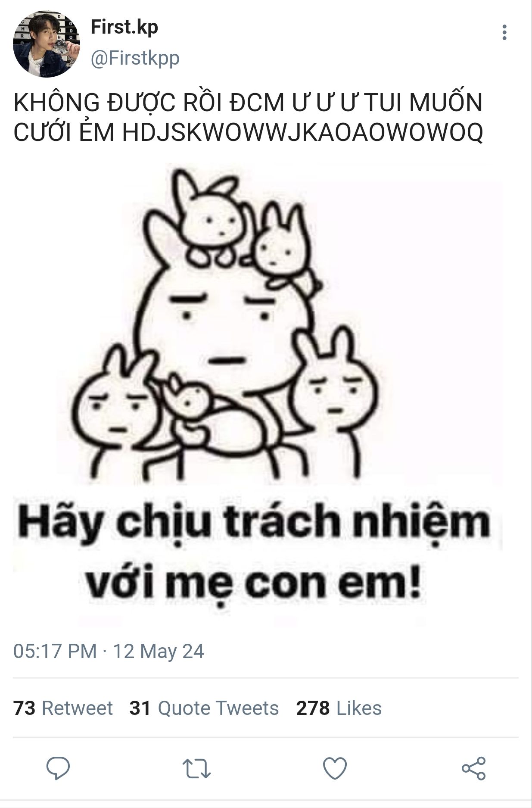This screenshot has height=808, width=532.
Task: Click the First.kp display name
Action: tap(124, 27)
